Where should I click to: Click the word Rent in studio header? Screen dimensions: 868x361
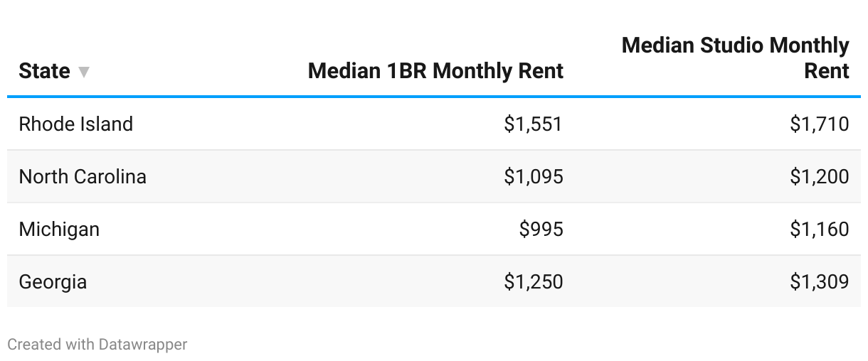[827, 71]
